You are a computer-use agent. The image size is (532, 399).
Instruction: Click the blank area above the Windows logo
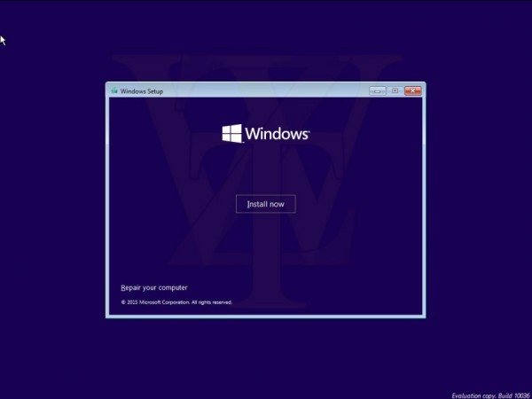pos(266,108)
